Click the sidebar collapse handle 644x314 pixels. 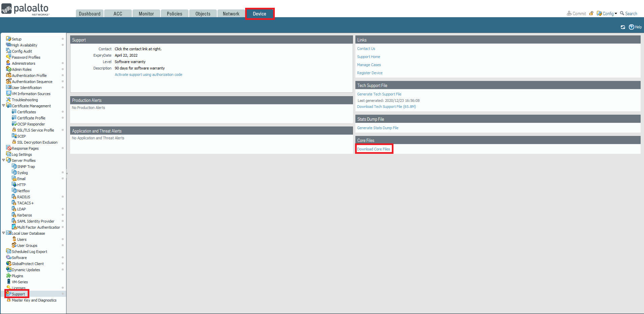click(67, 173)
